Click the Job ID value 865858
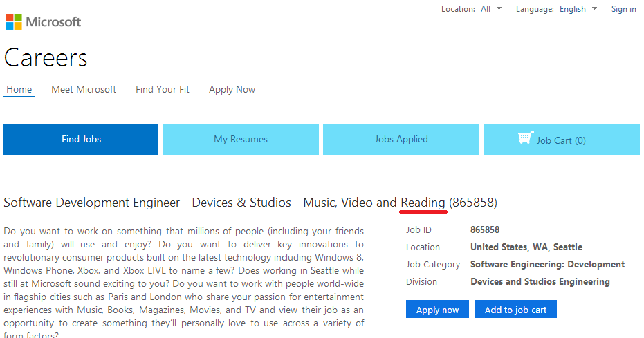The height and width of the screenshot is (338, 644). [x=485, y=229]
